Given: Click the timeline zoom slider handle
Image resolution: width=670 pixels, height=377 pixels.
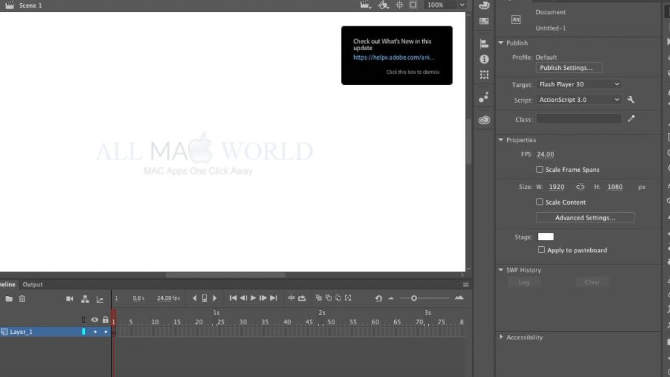Looking at the screenshot, I should pos(414,298).
